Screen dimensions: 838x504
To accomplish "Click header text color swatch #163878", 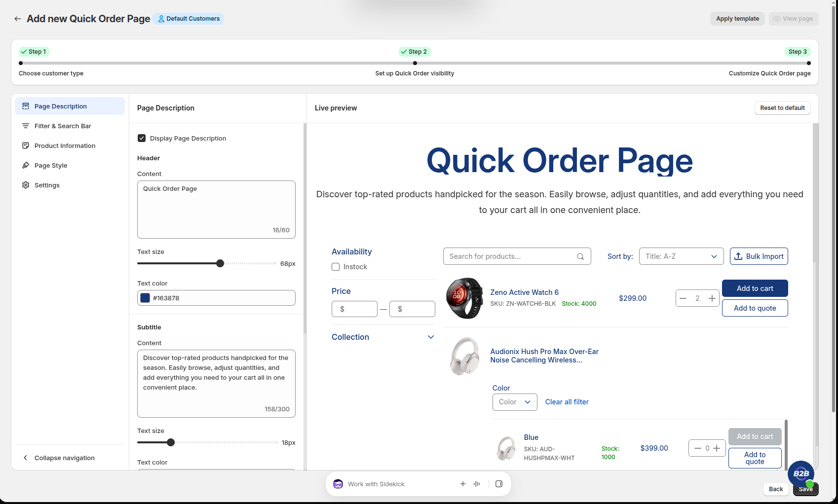I will point(145,298).
